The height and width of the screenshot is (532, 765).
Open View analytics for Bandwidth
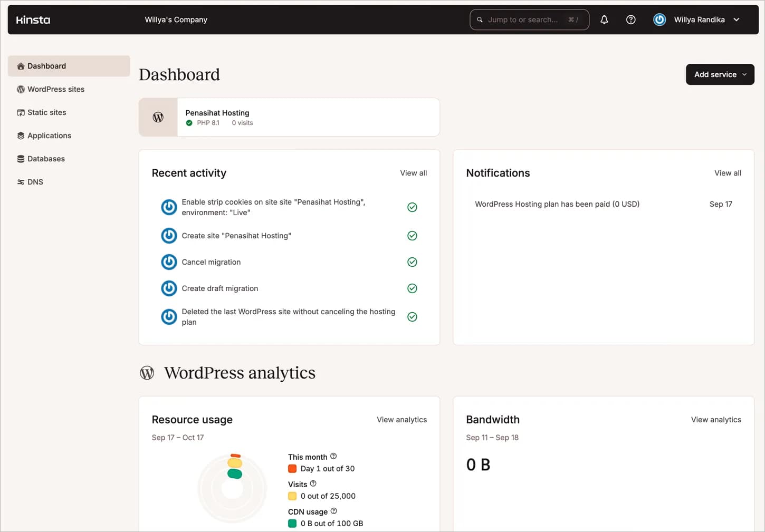pyautogui.click(x=716, y=420)
